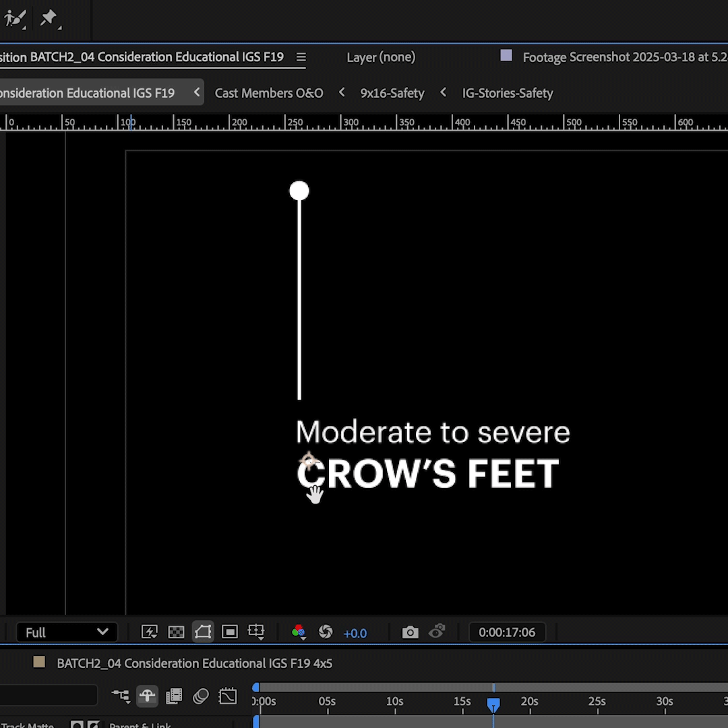
Task: Open the Full resolution dropdown
Action: [66, 632]
